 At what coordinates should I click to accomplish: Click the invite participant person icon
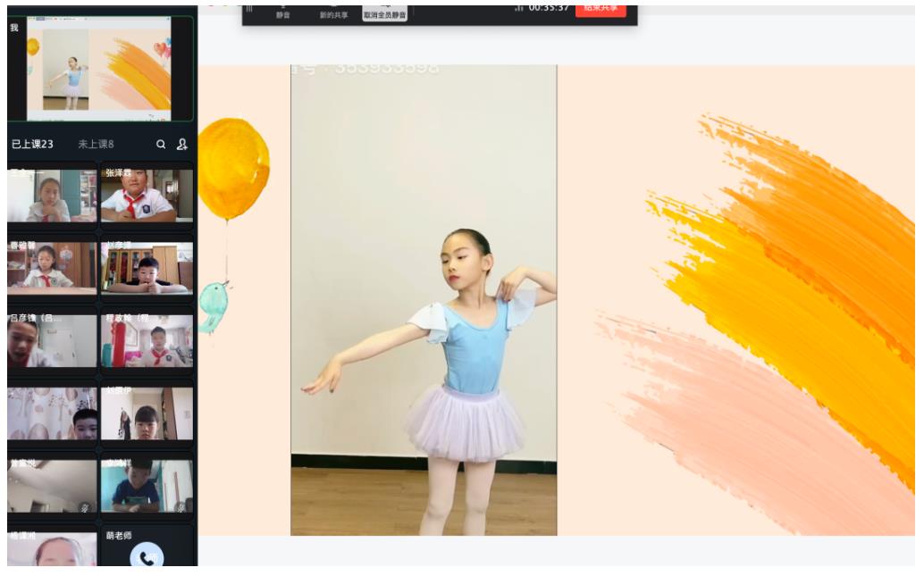pyautogui.click(x=182, y=144)
